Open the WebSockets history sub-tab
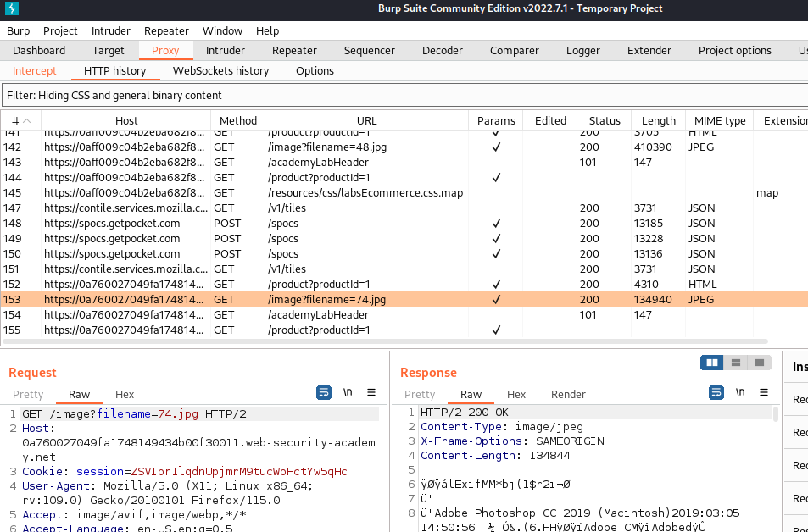The width and height of the screenshot is (808, 532). tap(220, 71)
